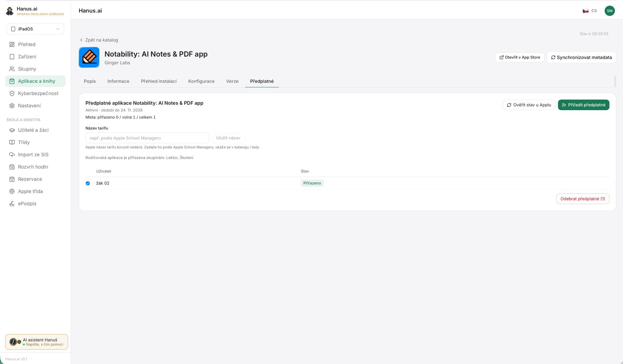The image size is (623, 364).
Task: Open Rezervace calendar icon
Action: pyautogui.click(x=12, y=179)
